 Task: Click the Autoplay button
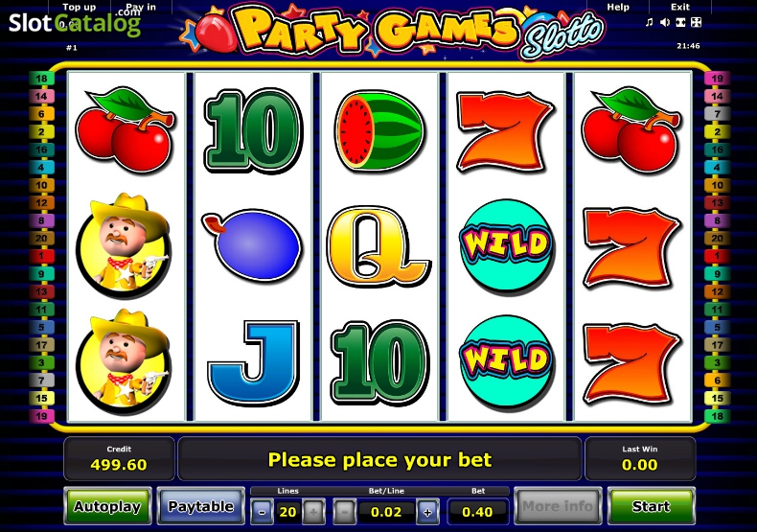click(107, 506)
